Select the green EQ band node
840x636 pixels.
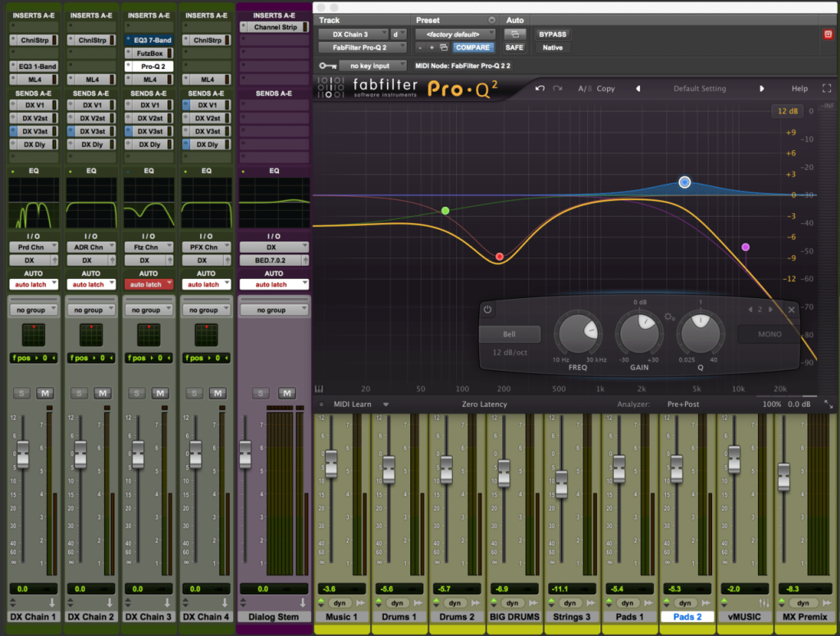point(445,211)
